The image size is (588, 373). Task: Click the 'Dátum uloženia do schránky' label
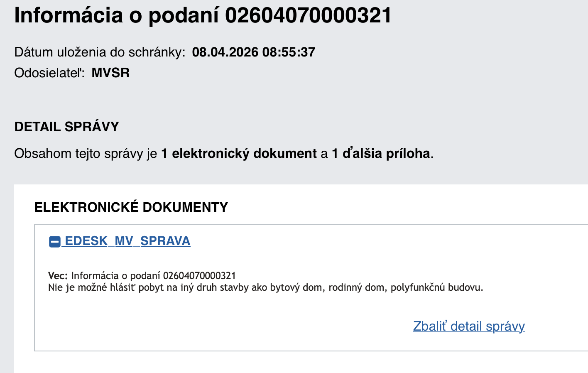coord(100,52)
